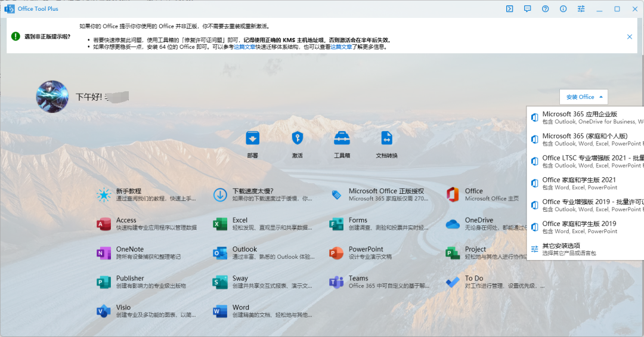Viewport: 644px width, 337px height.
Task: Launch Publisher from its icon
Action: click(104, 282)
